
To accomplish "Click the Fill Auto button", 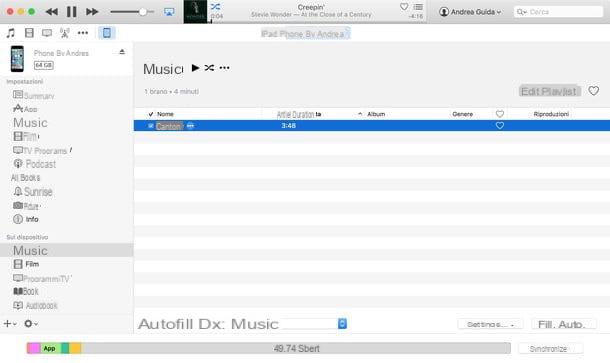I will (563, 324).
